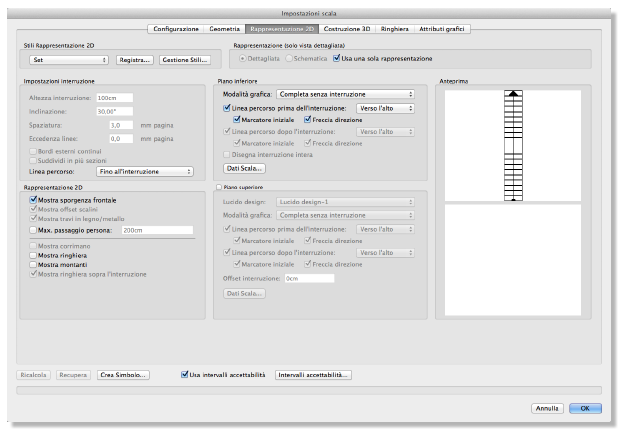The height and width of the screenshot is (436, 624).
Task: Open Gestione Stili... dialog
Action: point(185,60)
